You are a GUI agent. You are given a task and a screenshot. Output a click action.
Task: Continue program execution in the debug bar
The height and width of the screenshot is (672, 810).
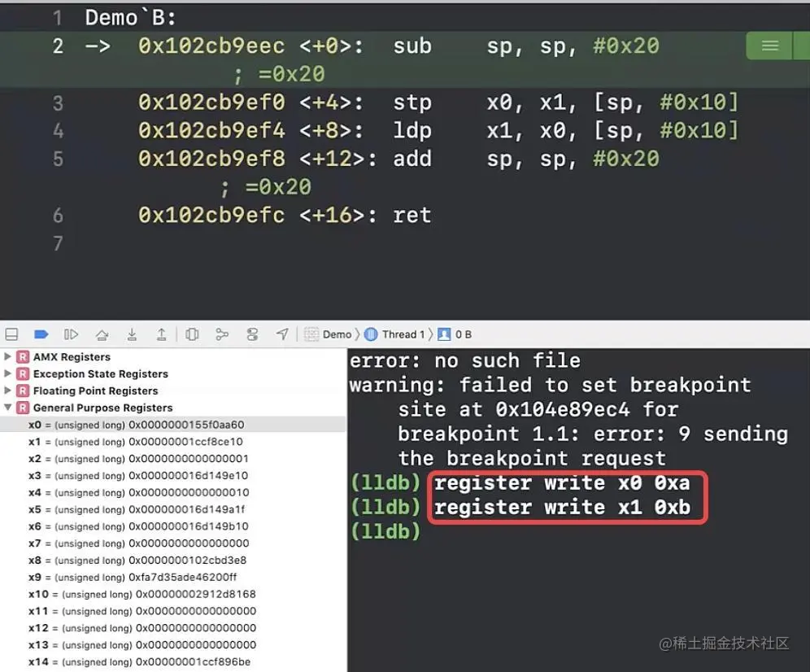click(x=71, y=334)
